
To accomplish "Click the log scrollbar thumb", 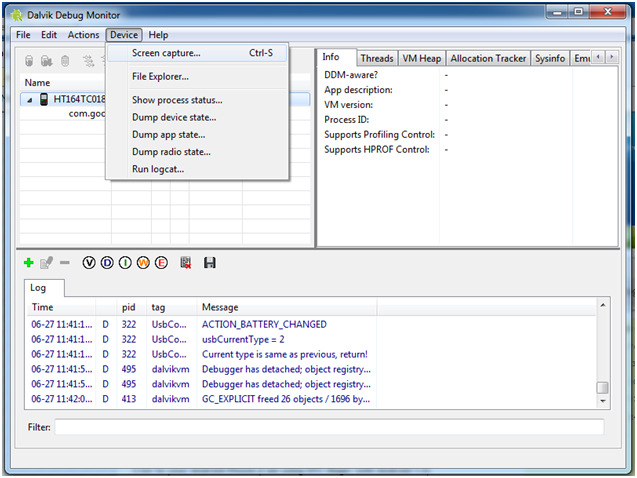I will pyautogui.click(x=602, y=388).
